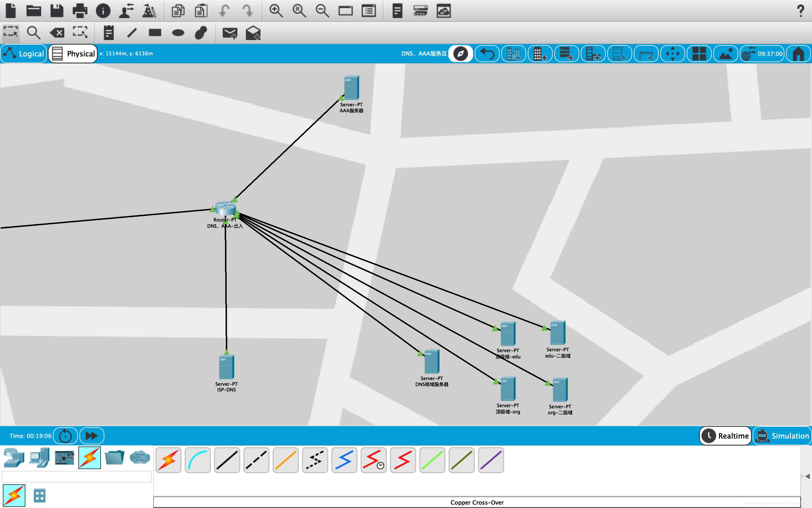Open the Custom Devices dialog icon
The width and height of the screenshot is (812, 508).
369,11
